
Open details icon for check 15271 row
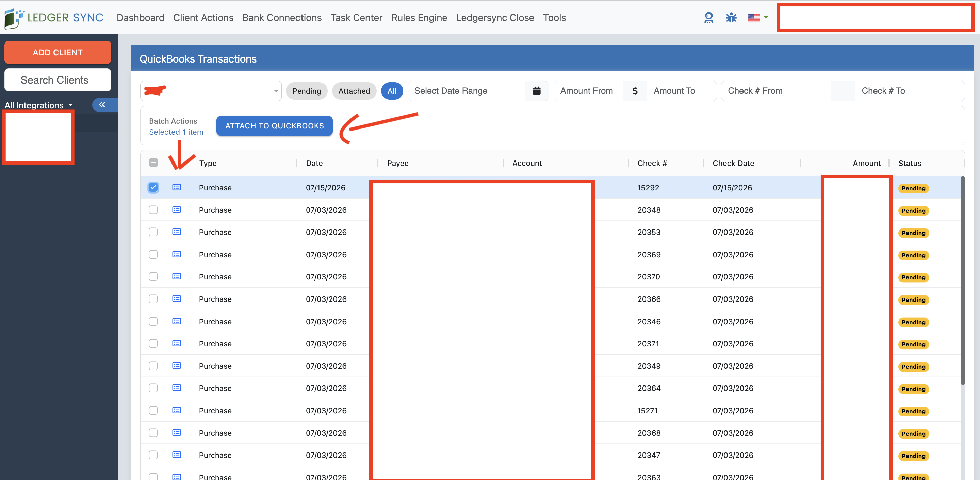[177, 410]
